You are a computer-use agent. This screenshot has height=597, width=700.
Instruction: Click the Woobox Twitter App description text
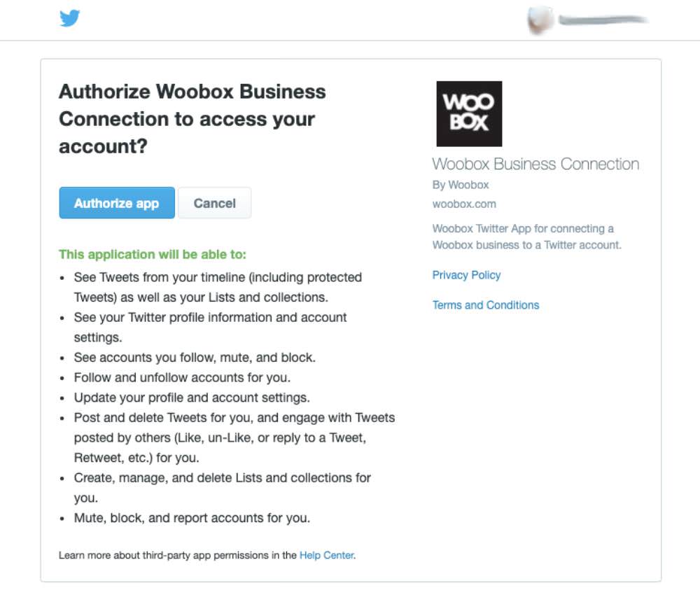527,237
